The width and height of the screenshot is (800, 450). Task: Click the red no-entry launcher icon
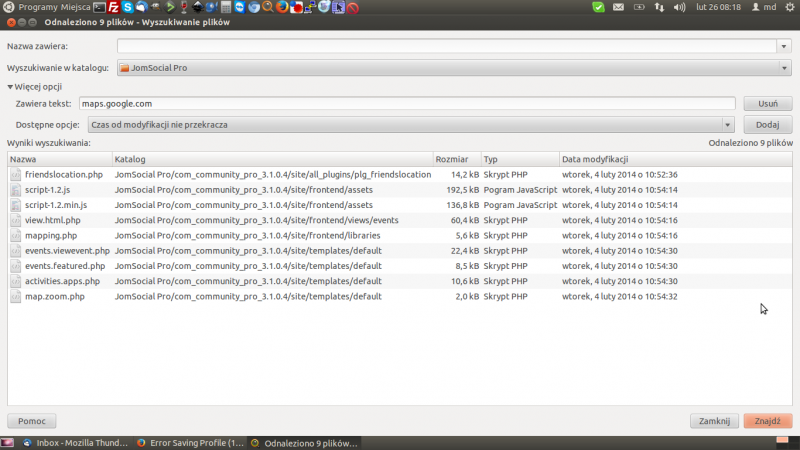(x=353, y=8)
